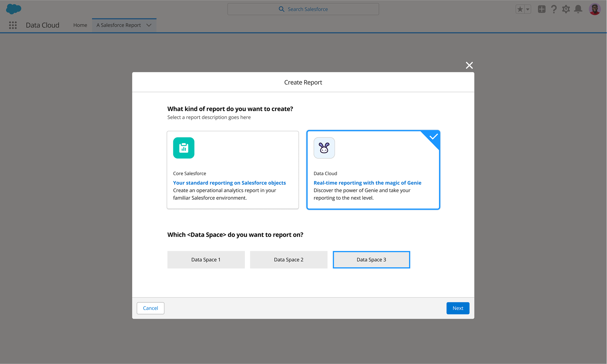The image size is (607, 364).
Task: Click the Cancel button
Action: coord(150,308)
